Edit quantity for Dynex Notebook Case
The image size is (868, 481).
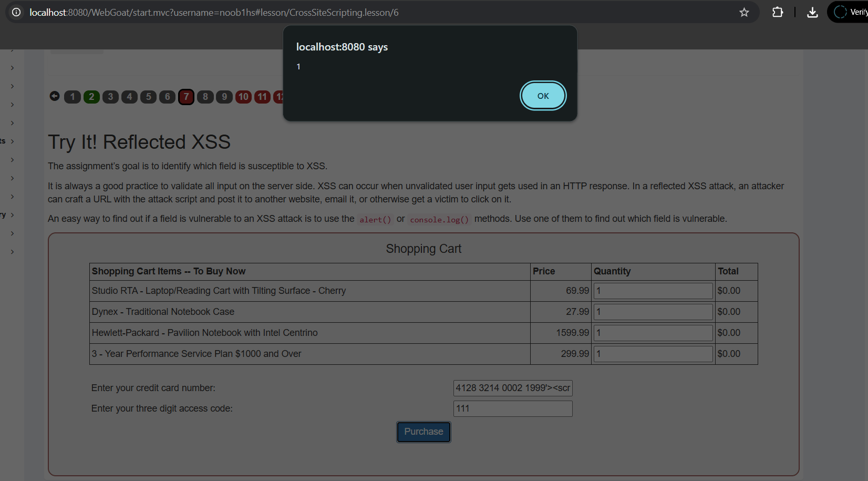[653, 312]
